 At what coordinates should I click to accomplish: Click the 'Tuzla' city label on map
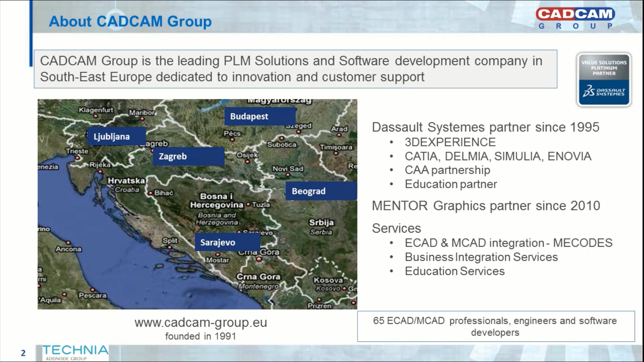261,205
